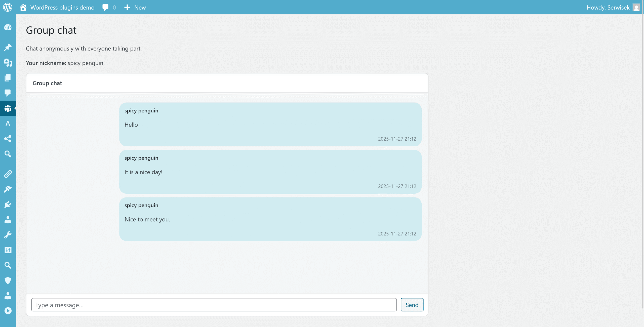Image resolution: width=644 pixels, height=327 pixels.
Task: Open Comments speech bubble in sidebar
Action: [8, 93]
